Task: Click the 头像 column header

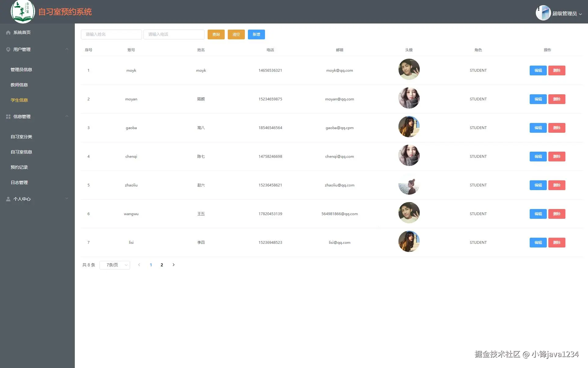Action: point(409,50)
